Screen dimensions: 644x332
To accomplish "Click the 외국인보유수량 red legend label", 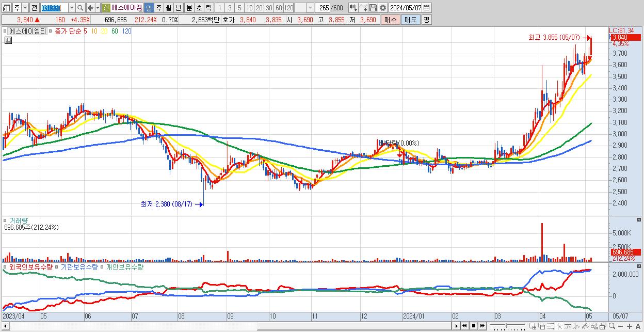I will click(30, 267).
